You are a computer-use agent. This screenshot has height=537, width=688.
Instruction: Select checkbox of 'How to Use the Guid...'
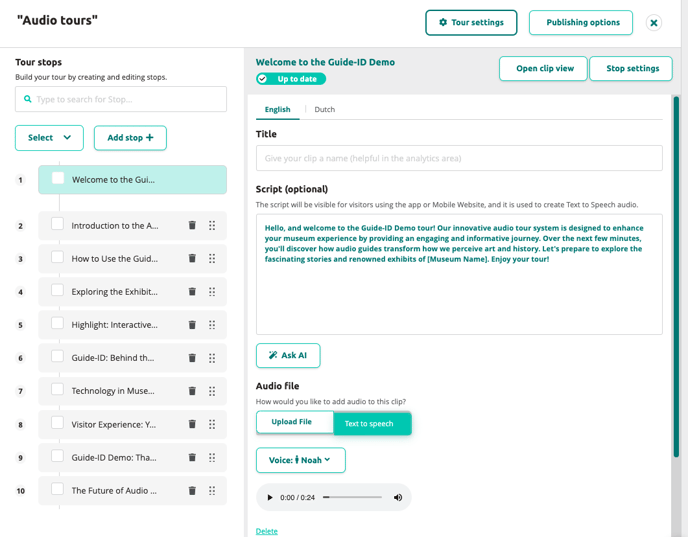[57, 257]
